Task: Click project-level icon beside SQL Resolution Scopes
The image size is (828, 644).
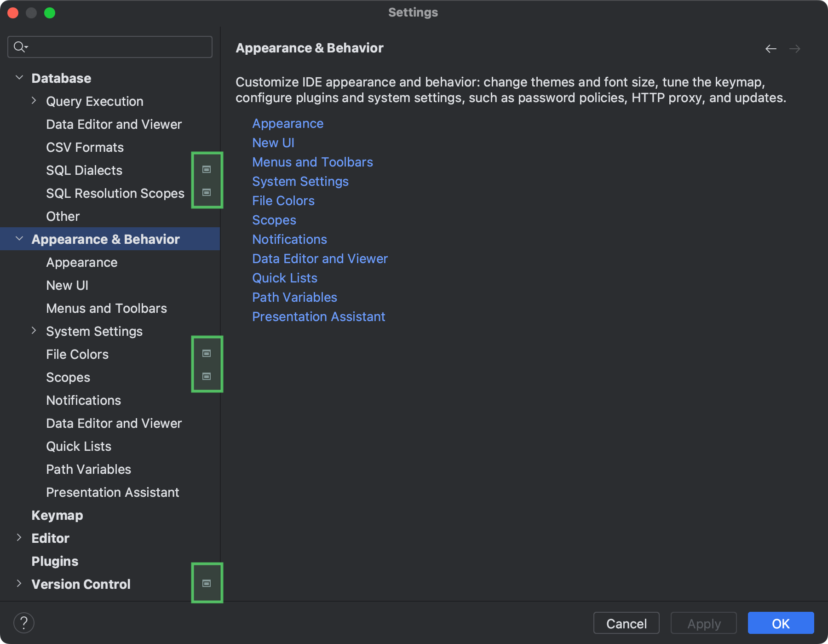Action: click(207, 192)
